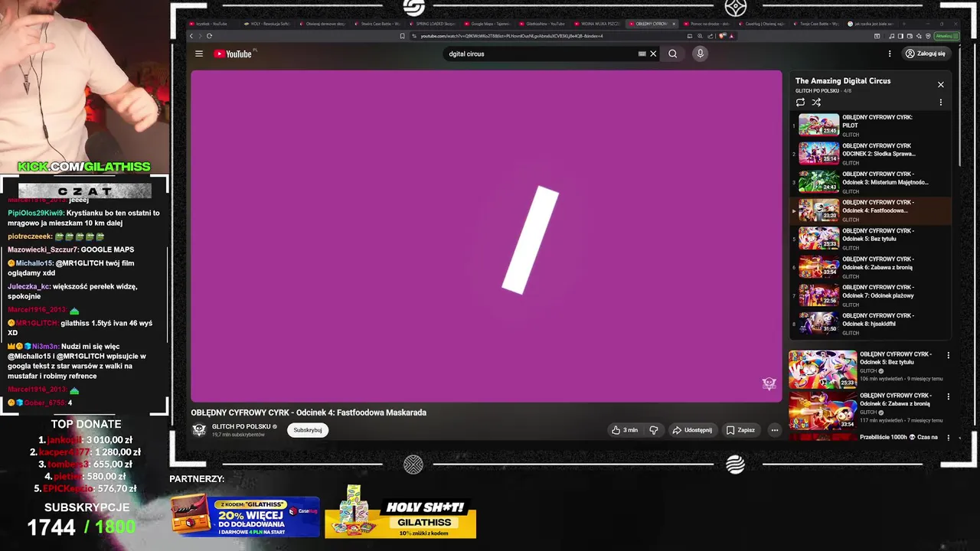This screenshot has height=551, width=980.
Task: Close the active OBŁĘDNY CYFROWY browser tab
Action: (x=674, y=24)
